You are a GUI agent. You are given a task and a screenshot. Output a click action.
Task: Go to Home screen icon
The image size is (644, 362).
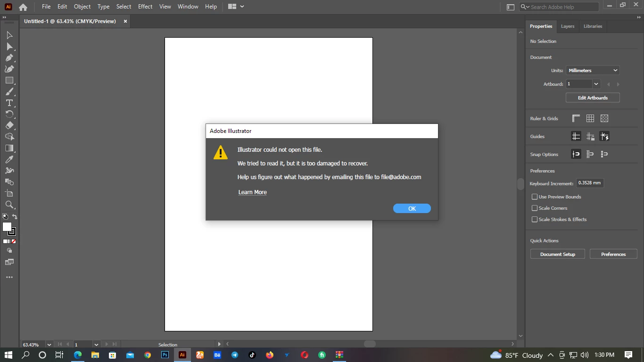point(23,7)
